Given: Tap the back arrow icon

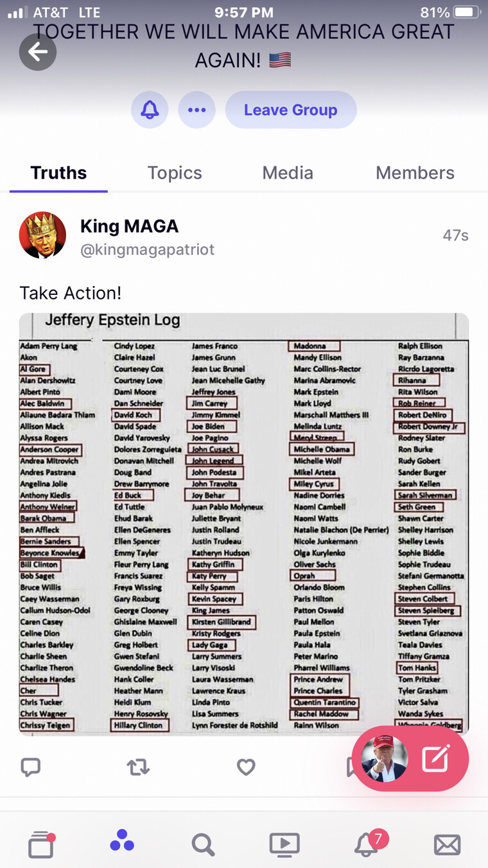Looking at the screenshot, I should click(x=38, y=52).
